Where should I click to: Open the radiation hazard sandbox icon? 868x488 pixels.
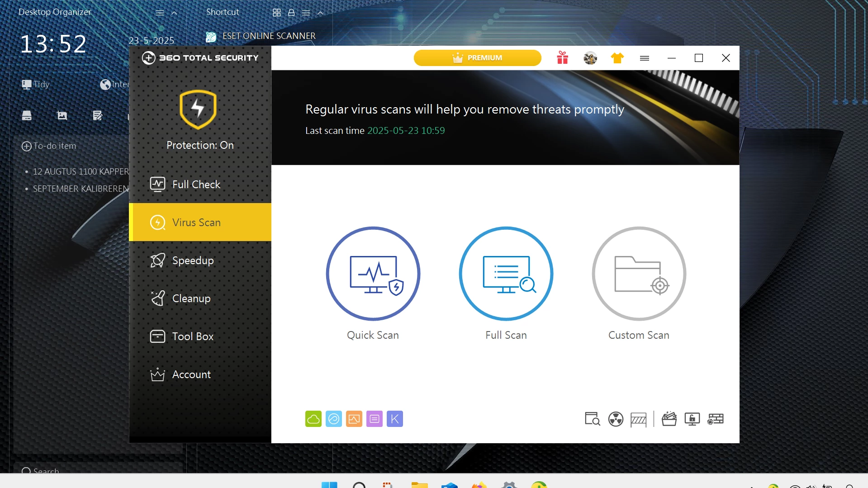click(x=616, y=419)
